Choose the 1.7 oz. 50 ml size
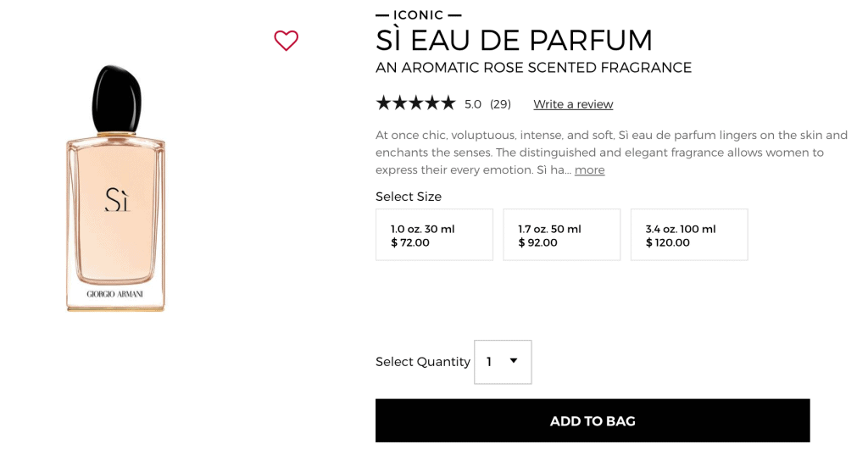Image resolution: width=868 pixels, height=450 pixels. tap(561, 235)
